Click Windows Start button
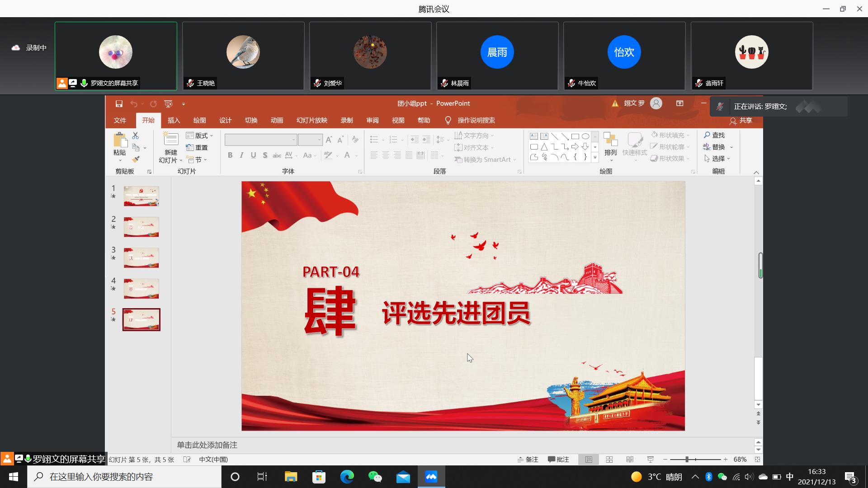Screen dimensions: 868x488 pyautogui.click(x=13, y=477)
